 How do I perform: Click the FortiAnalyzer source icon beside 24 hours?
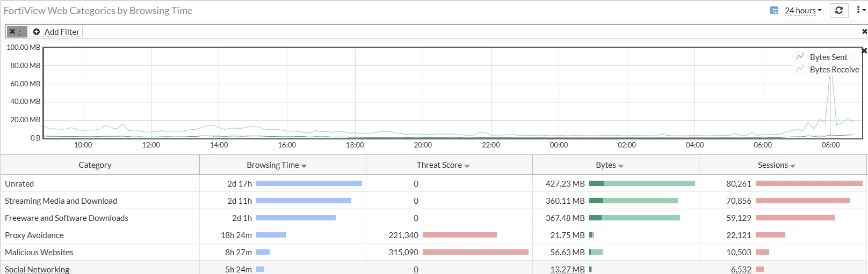tap(774, 10)
